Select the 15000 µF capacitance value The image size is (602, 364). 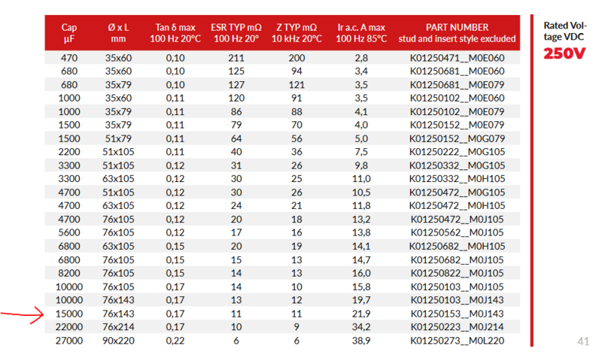[69, 314]
